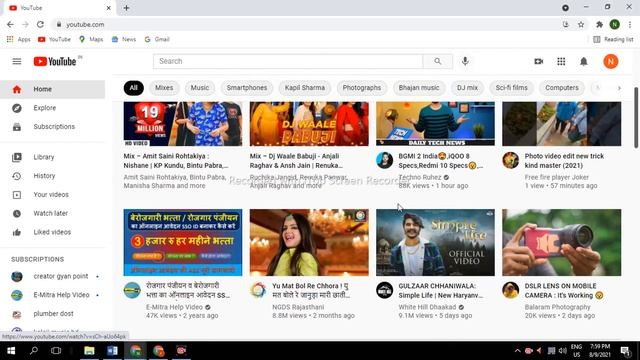The image size is (640, 360).
Task: Open the Apps bookmark shortcut
Action: coord(19,39)
